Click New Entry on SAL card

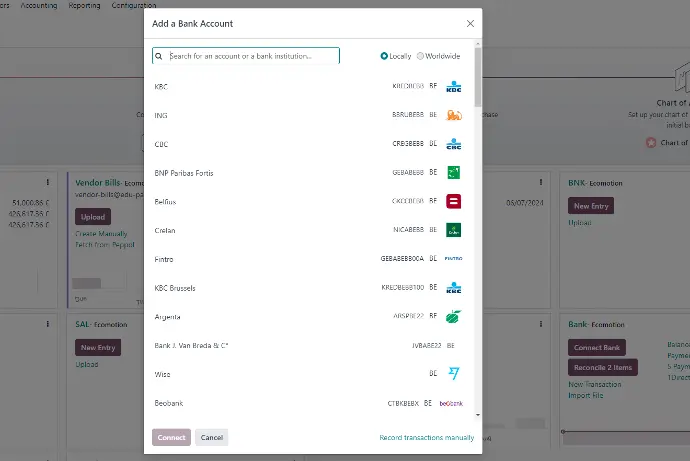(98, 348)
